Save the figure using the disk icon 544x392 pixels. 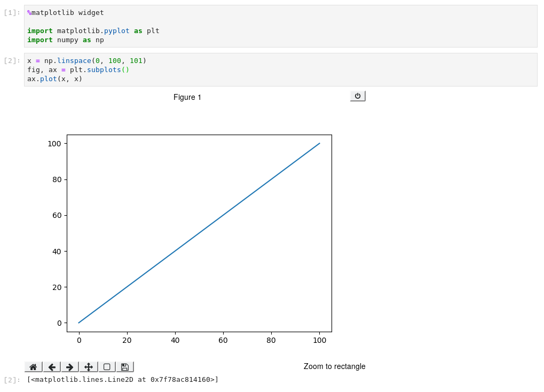tap(124, 366)
